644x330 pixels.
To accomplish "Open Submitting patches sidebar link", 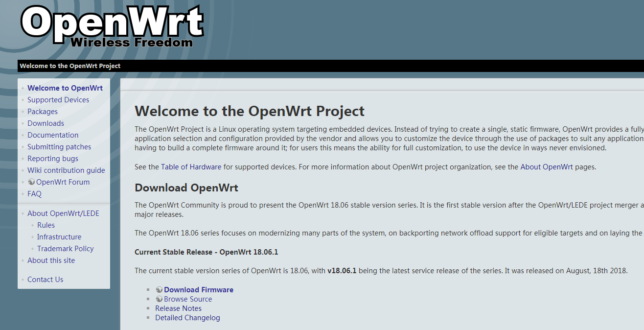I will (x=59, y=147).
